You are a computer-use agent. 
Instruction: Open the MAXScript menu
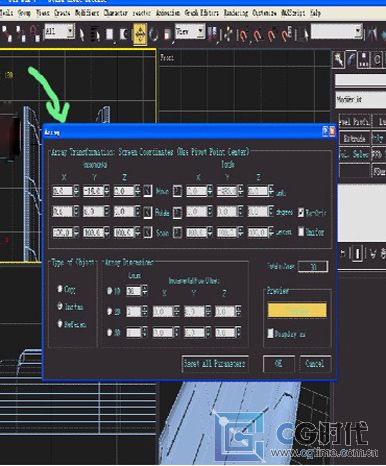[293, 13]
